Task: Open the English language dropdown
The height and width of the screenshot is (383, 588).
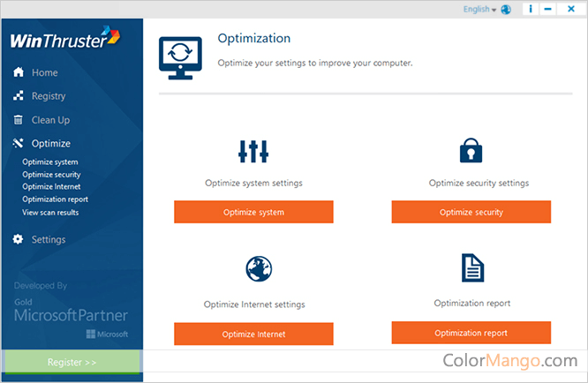Action: point(479,10)
